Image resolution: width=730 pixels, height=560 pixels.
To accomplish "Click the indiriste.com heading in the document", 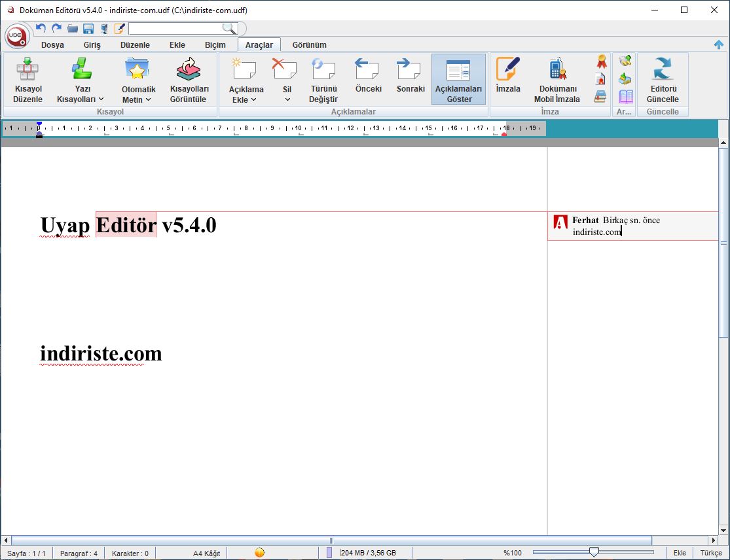I will click(x=101, y=353).
